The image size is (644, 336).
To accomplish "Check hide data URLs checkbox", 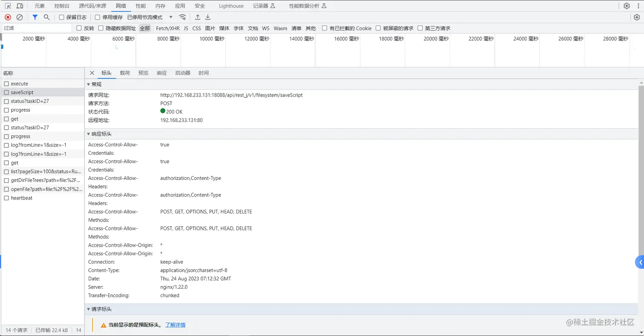I will tap(101, 28).
